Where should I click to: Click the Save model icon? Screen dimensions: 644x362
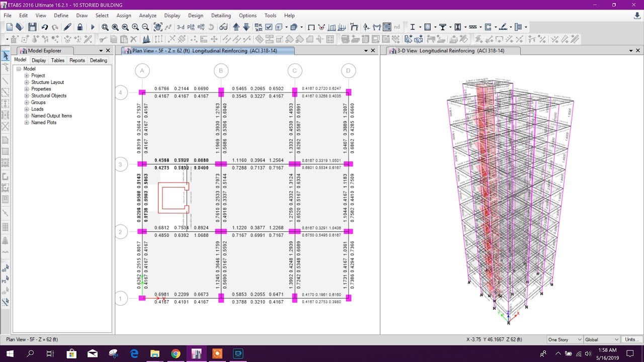(31, 27)
